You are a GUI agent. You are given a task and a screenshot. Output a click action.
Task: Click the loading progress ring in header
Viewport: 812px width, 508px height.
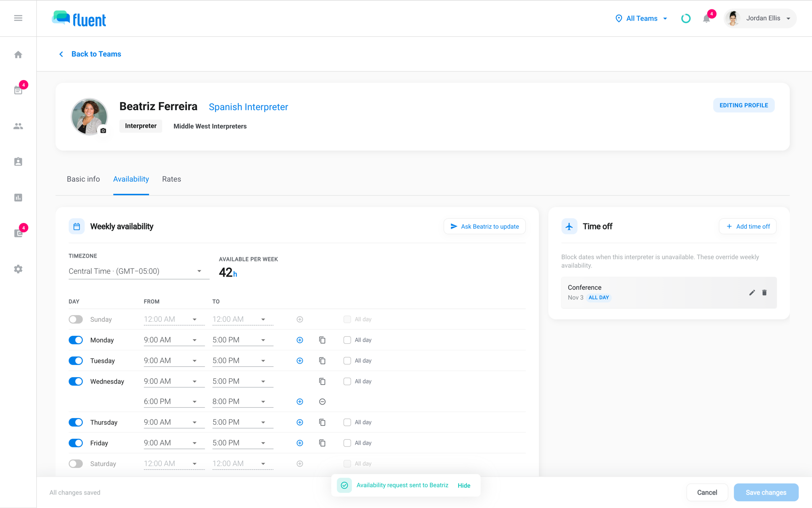[x=686, y=18]
